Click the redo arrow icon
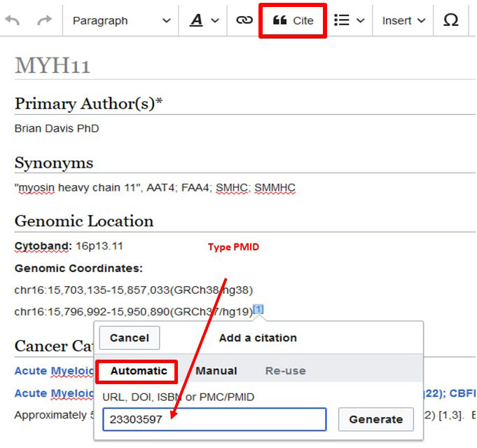Screen dimensions: 477x448 click(44, 20)
